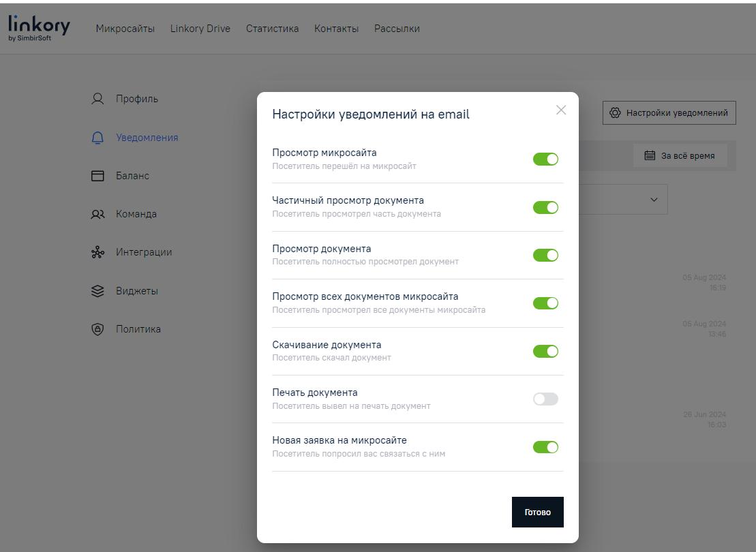This screenshot has height=552, width=756.
Task: Open the За всё время date filter
Action: pos(680,156)
